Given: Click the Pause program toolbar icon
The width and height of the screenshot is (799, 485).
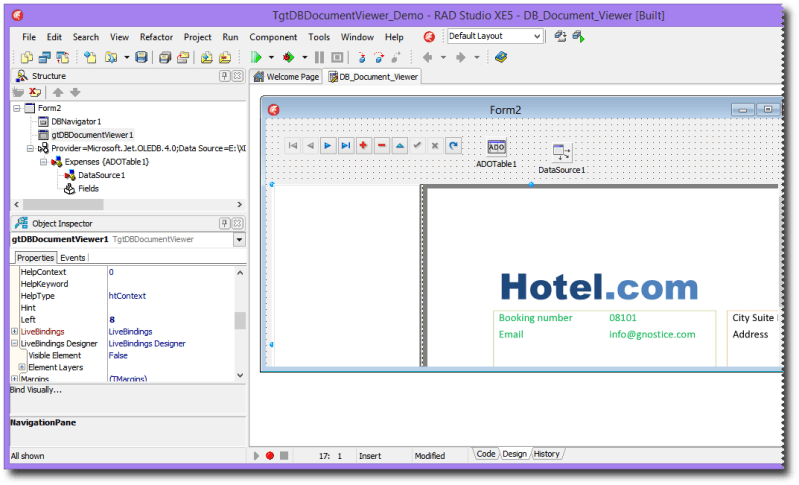Looking at the screenshot, I should point(319,58).
